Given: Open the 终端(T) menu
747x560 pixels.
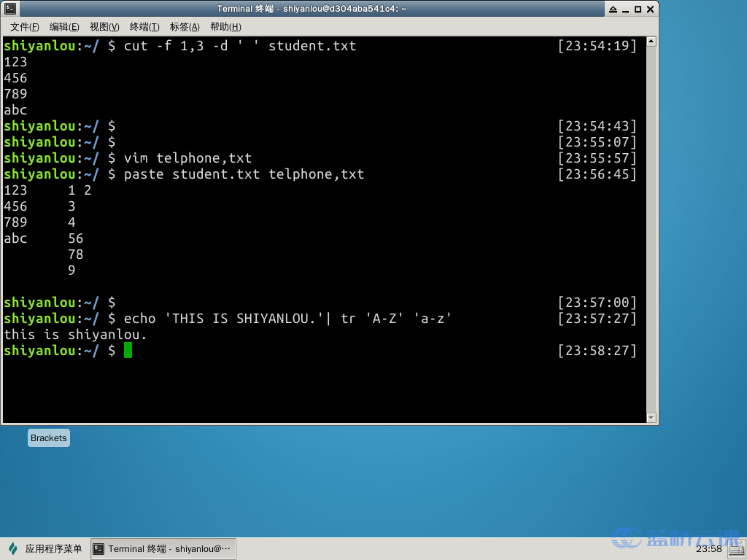Looking at the screenshot, I should [144, 27].
